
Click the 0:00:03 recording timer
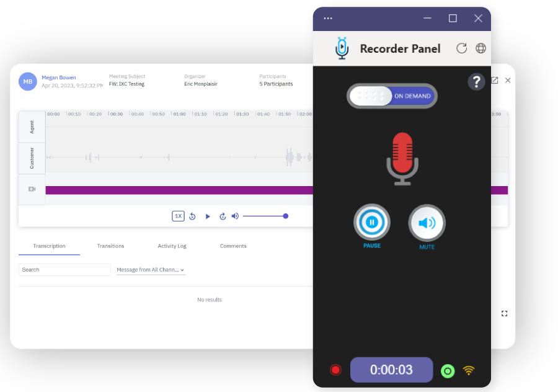391,370
